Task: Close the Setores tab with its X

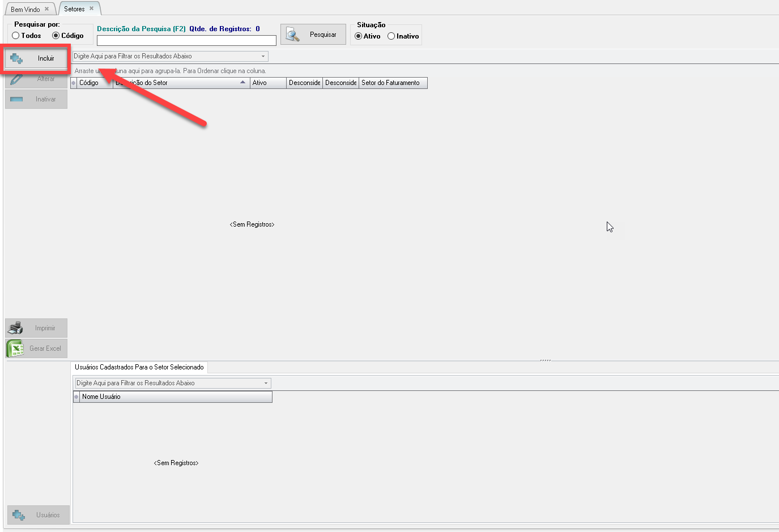Action: 91,8
